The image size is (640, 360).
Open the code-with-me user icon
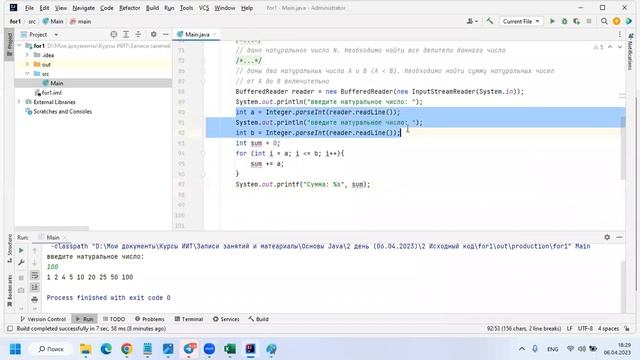click(x=472, y=21)
